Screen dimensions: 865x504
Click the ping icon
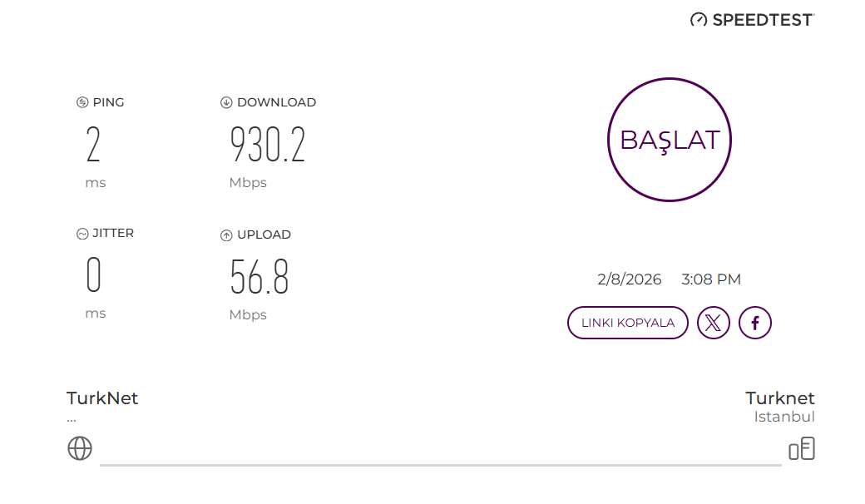(82, 102)
